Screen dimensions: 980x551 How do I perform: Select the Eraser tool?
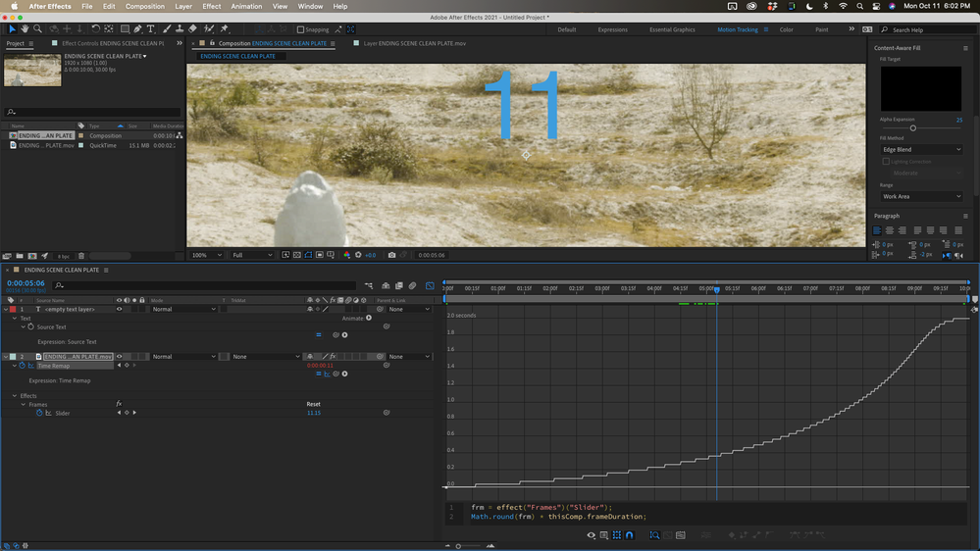[x=192, y=29]
